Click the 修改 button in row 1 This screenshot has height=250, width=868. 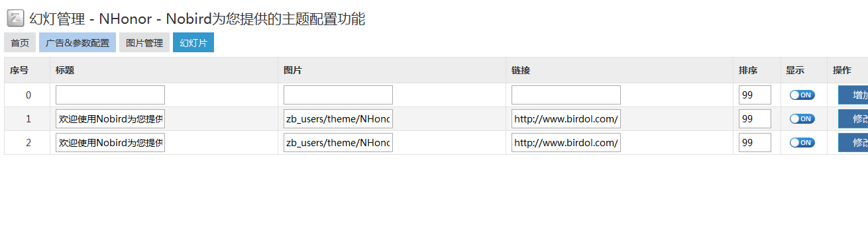(x=853, y=119)
